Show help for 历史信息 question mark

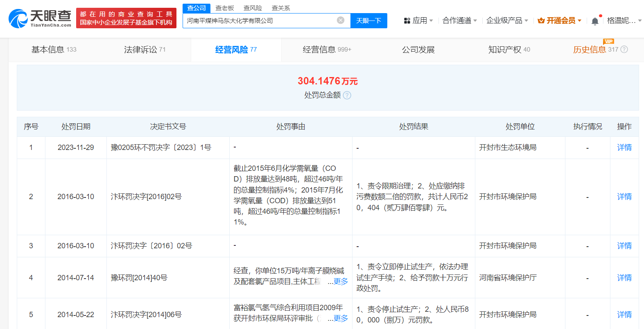[x=624, y=50]
